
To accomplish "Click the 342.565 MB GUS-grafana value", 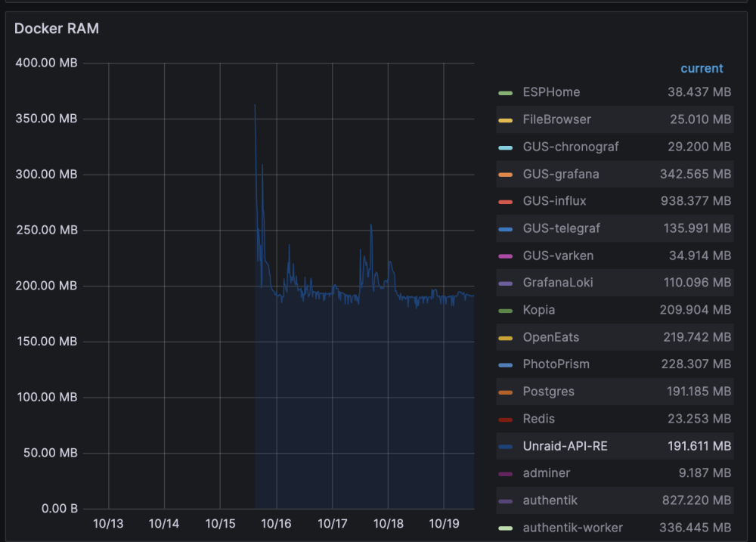I will click(696, 174).
